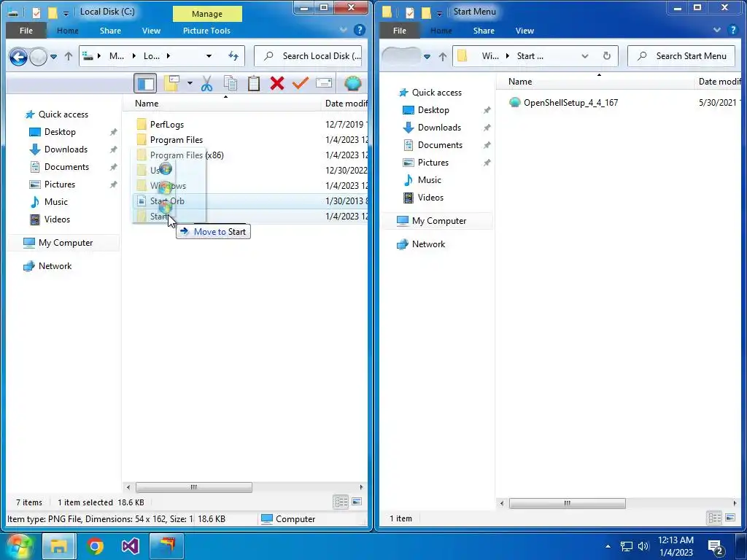747x560 pixels.
Task: Click horizontal scrollbar in Start Menu window
Action: coord(567,503)
